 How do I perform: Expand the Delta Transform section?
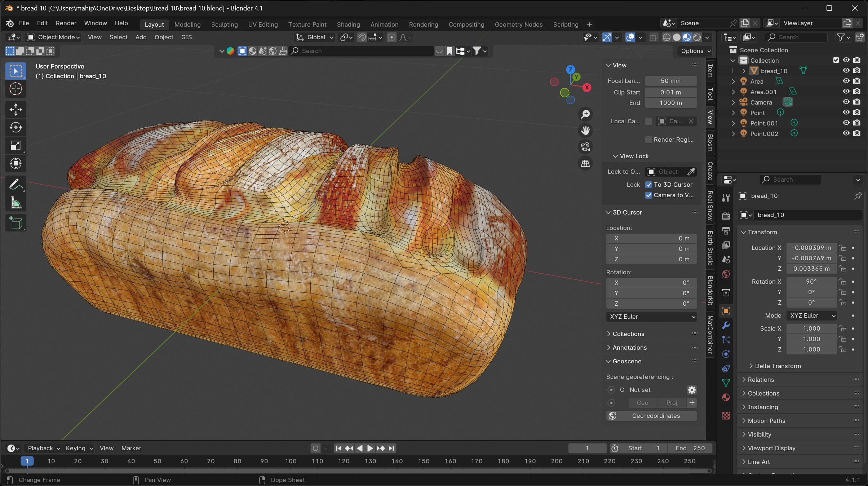tap(778, 366)
